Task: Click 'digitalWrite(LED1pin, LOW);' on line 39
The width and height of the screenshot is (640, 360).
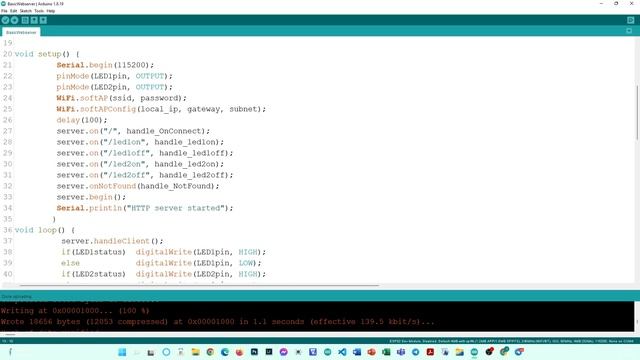Action: [x=199, y=263]
